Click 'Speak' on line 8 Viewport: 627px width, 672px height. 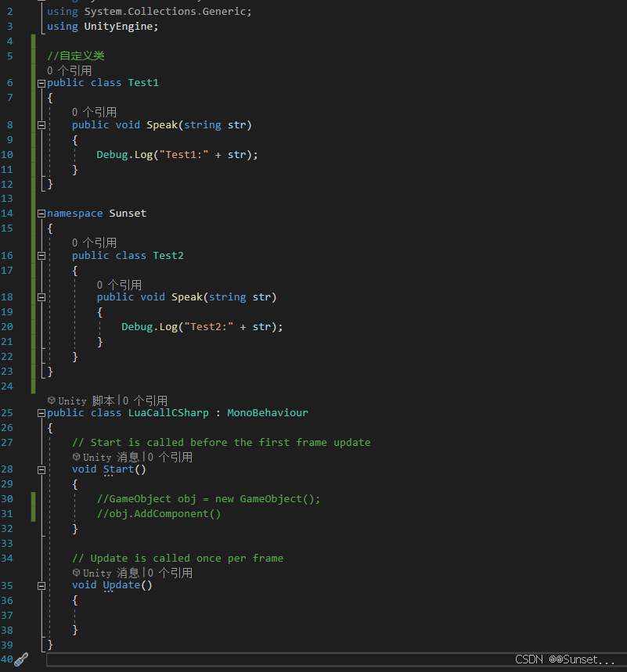(x=162, y=125)
